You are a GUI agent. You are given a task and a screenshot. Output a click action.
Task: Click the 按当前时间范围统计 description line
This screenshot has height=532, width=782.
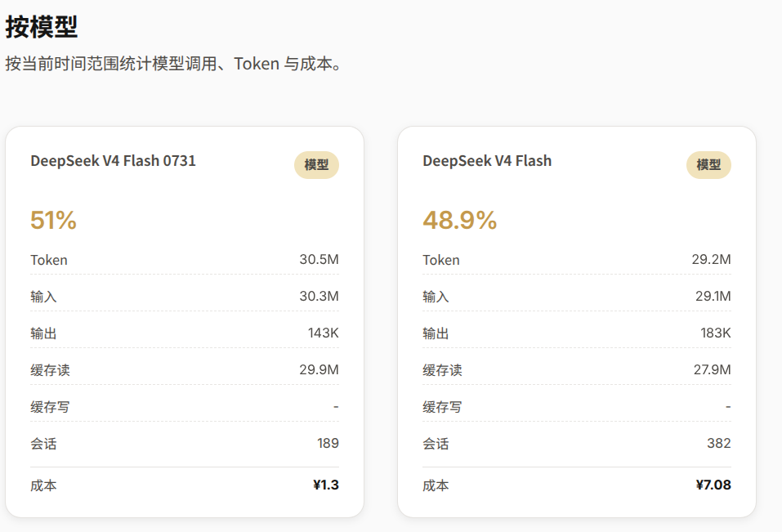173,64
